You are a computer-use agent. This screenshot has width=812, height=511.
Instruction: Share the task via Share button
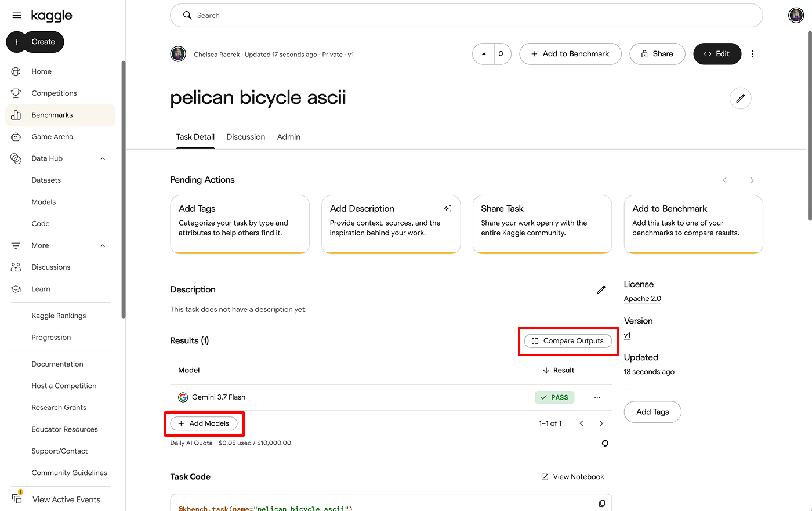pyautogui.click(x=657, y=54)
